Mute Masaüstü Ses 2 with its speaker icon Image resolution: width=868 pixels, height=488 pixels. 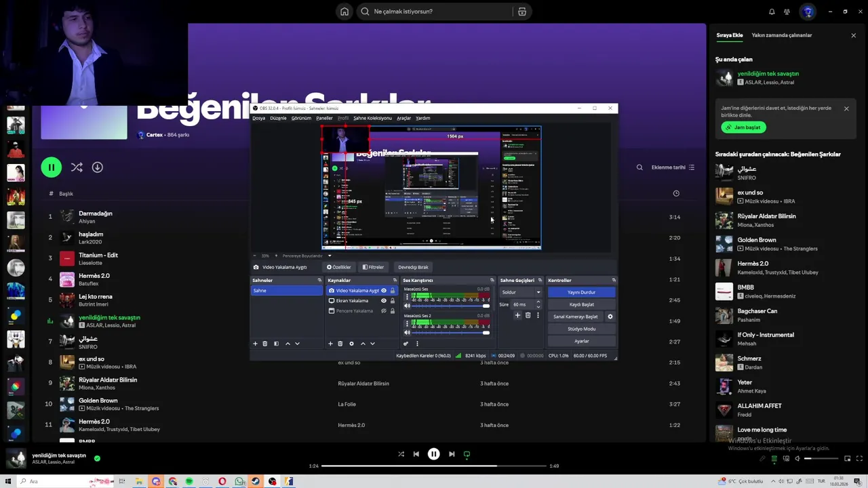click(407, 333)
